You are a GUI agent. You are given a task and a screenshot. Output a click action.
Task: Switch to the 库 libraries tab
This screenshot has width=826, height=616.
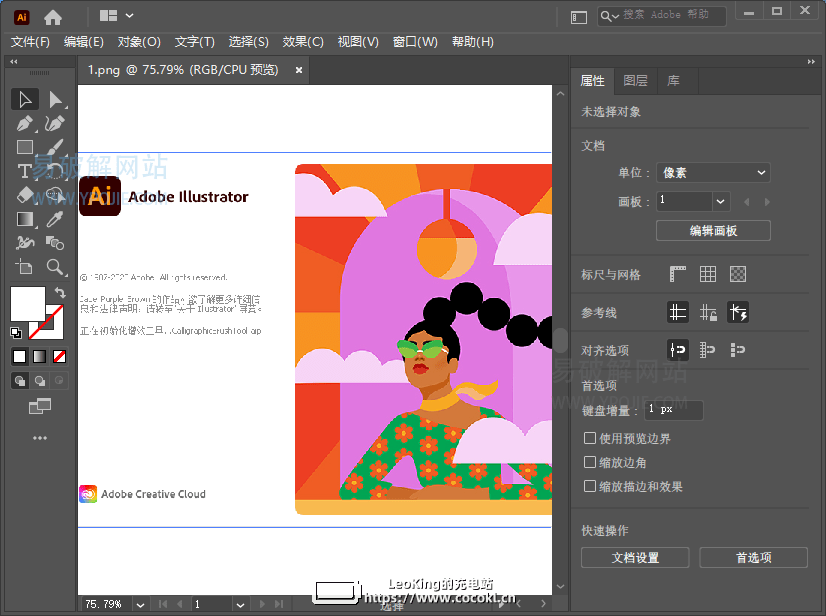coord(673,81)
